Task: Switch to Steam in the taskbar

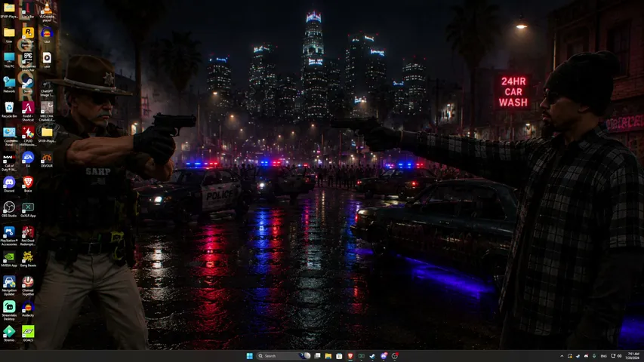Action: 372,356
